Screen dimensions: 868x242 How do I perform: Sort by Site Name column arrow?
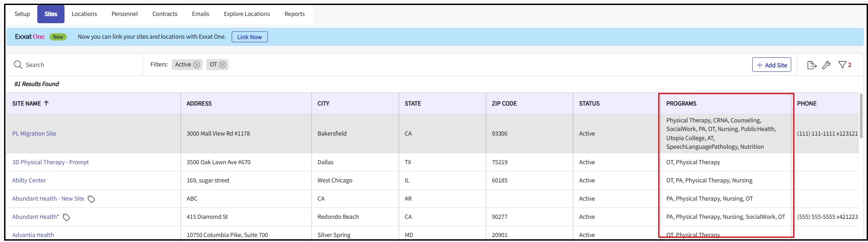tap(46, 103)
